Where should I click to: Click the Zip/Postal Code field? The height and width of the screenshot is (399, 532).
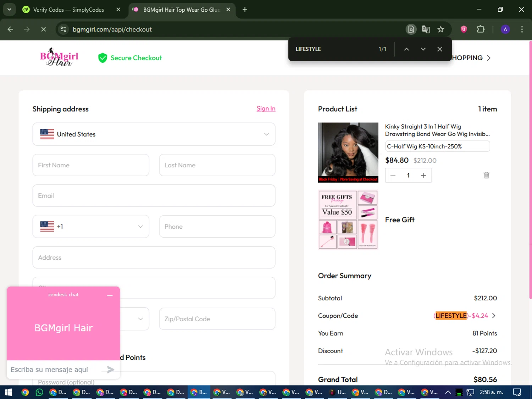217,319
